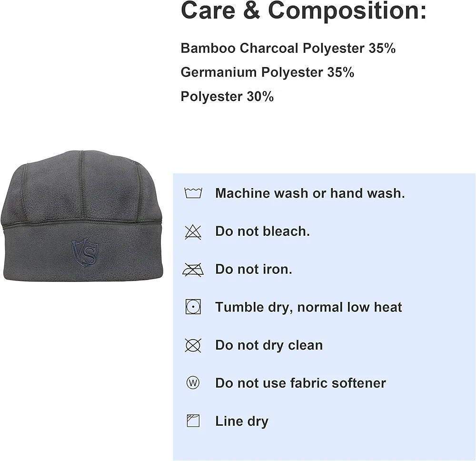Screen dimensions: 476x461
Task: Click the machine wash tub icon
Action: pyautogui.click(x=193, y=193)
